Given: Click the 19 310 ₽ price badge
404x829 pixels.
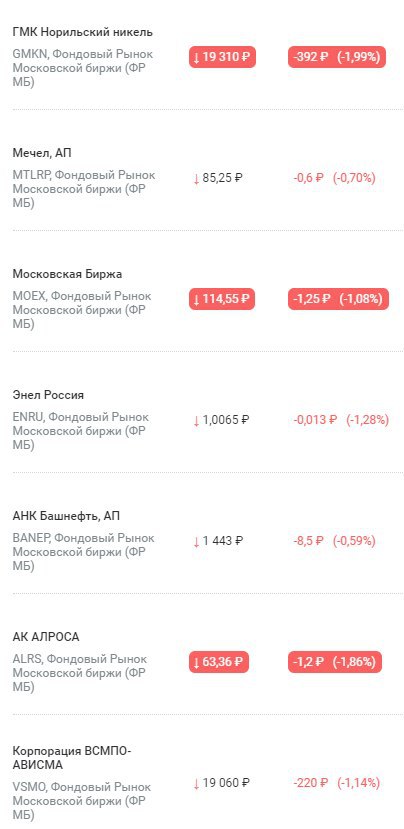Looking at the screenshot, I should pos(223,57).
